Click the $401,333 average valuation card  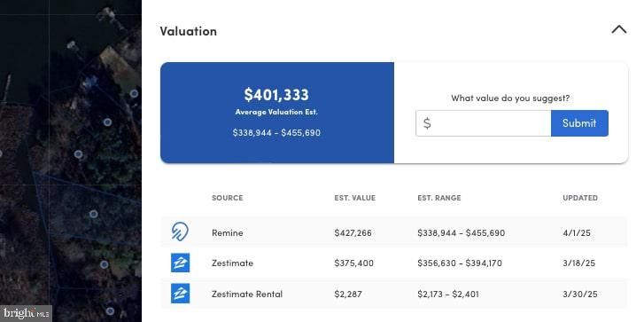[277, 113]
